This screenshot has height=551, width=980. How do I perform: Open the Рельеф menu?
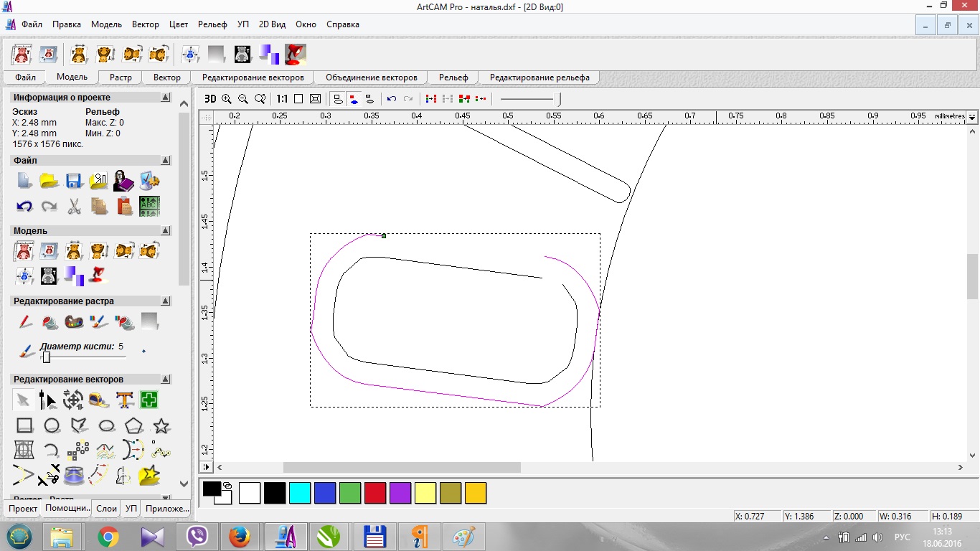point(212,24)
